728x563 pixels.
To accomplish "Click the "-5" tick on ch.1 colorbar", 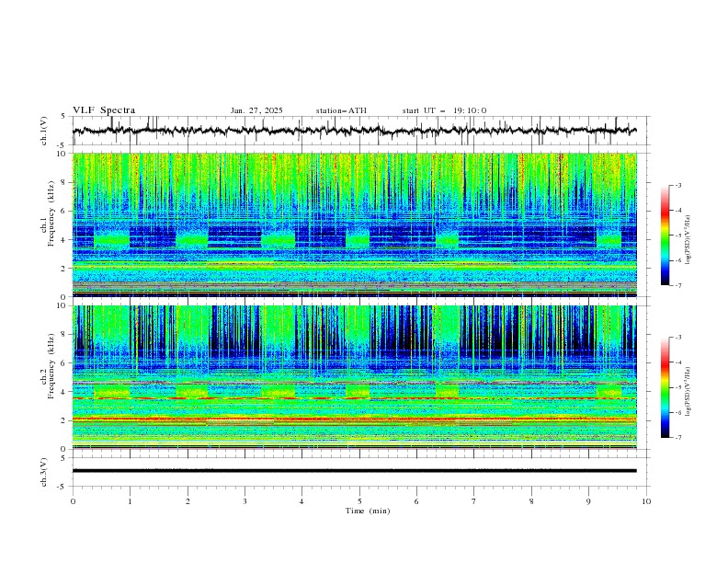I will (x=678, y=236).
